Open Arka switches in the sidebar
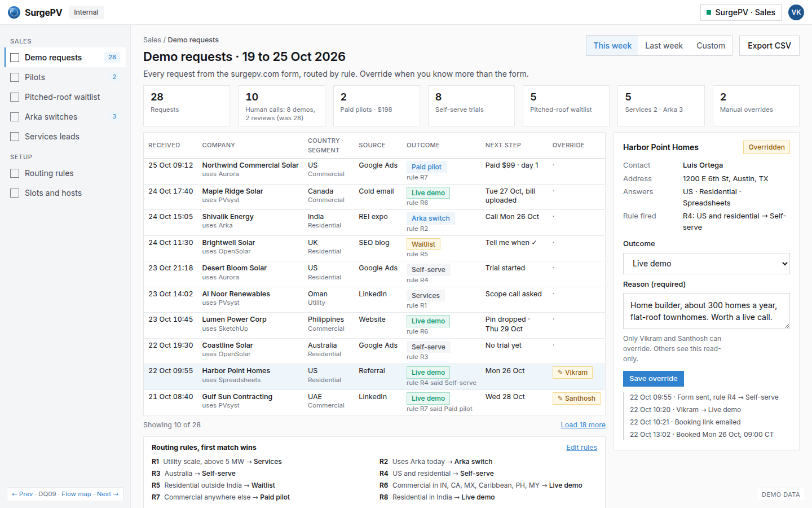Screen dimensions: 812x508 65,117
